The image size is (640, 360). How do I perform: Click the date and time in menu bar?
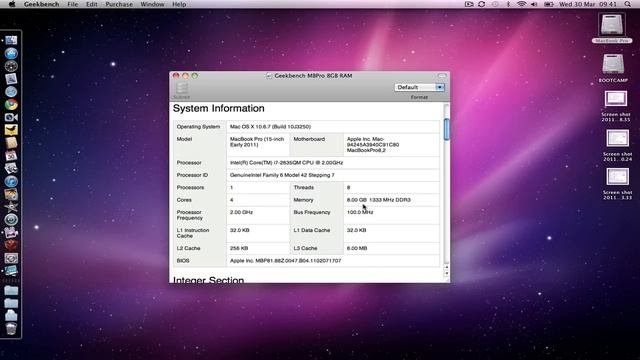[x=587, y=4]
